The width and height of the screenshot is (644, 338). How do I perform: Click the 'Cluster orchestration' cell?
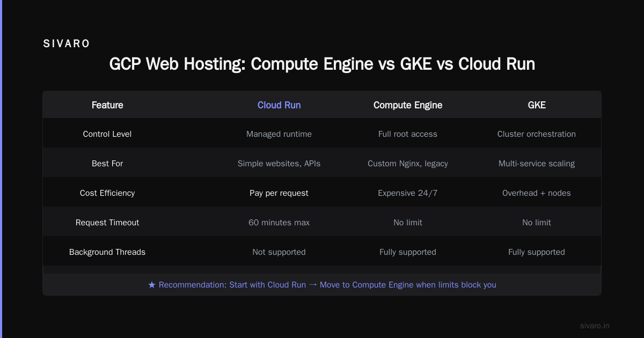coord(537,134)
